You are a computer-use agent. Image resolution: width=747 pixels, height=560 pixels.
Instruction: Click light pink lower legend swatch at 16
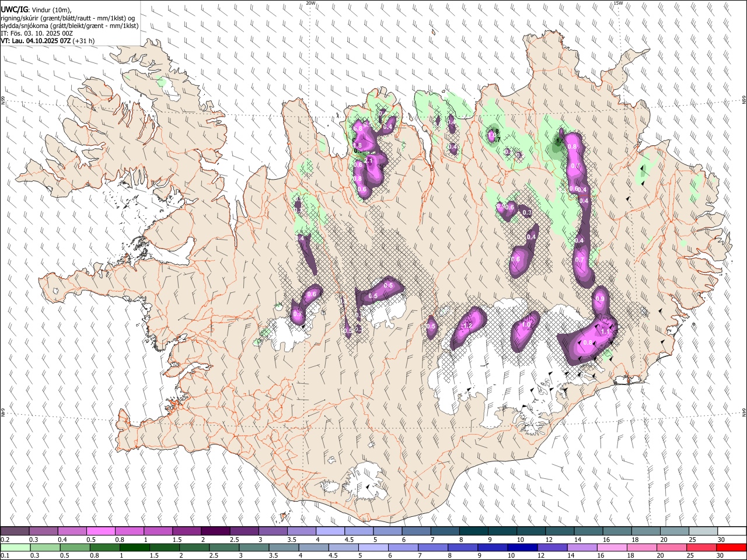pos(612,547)
